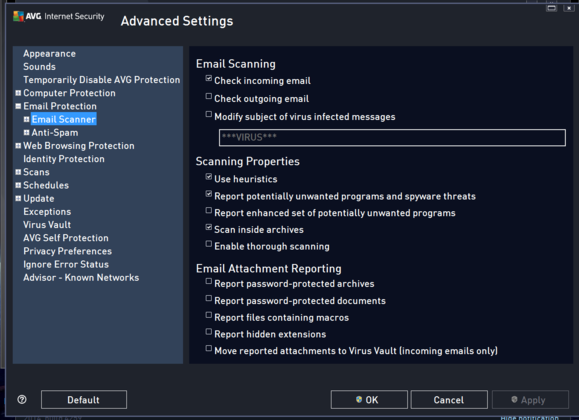Enable thorough scanning checkbox
579x420 pixels.
coord(209,244)
